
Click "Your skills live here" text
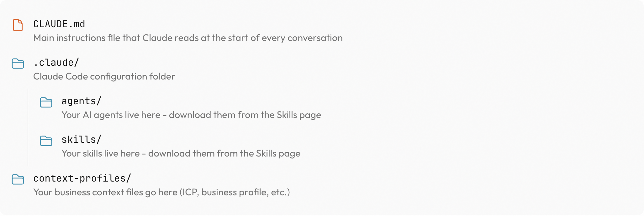pyautogui.click(x=101, y=154)
